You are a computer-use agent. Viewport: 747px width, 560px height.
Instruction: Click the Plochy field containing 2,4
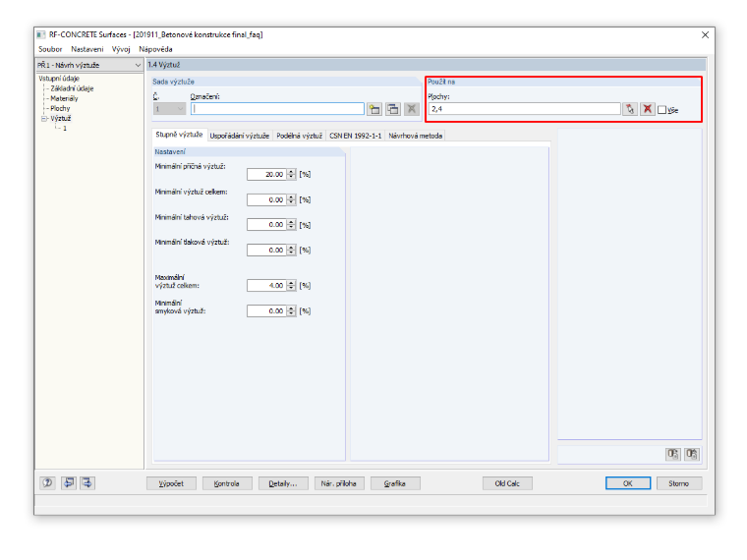point(525,109)
